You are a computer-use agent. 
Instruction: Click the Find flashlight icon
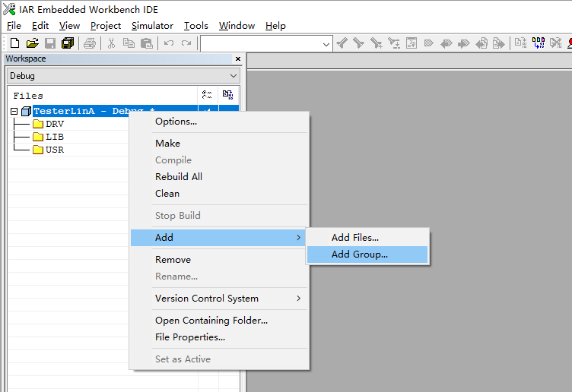pyautogui.click(x=342, y=43)
